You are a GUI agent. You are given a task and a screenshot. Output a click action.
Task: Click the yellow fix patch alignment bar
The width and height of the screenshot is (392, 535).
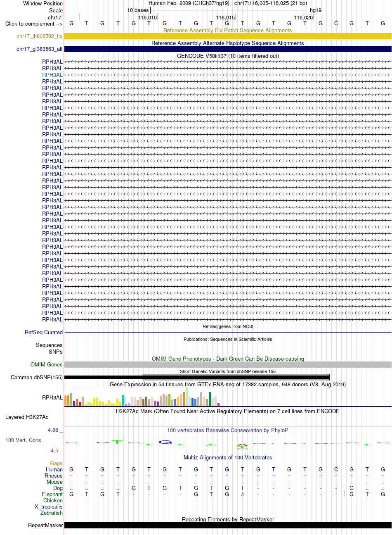(x=228, y=36)
